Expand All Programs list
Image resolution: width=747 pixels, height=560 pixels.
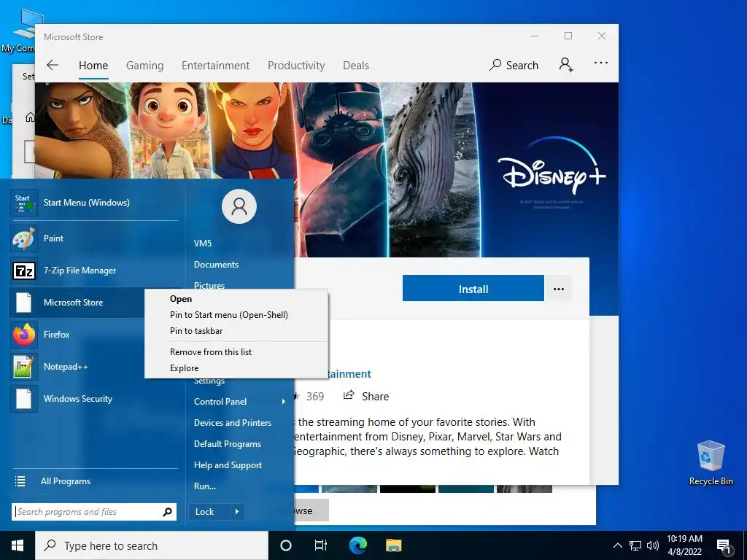pos(94,481)
